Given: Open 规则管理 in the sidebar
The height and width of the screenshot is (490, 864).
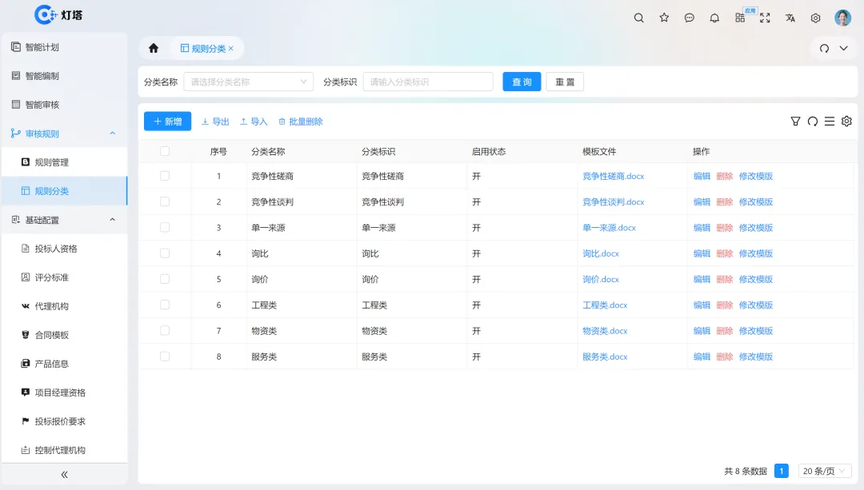Looking at the screenshot, I should [x=51, y=162].
